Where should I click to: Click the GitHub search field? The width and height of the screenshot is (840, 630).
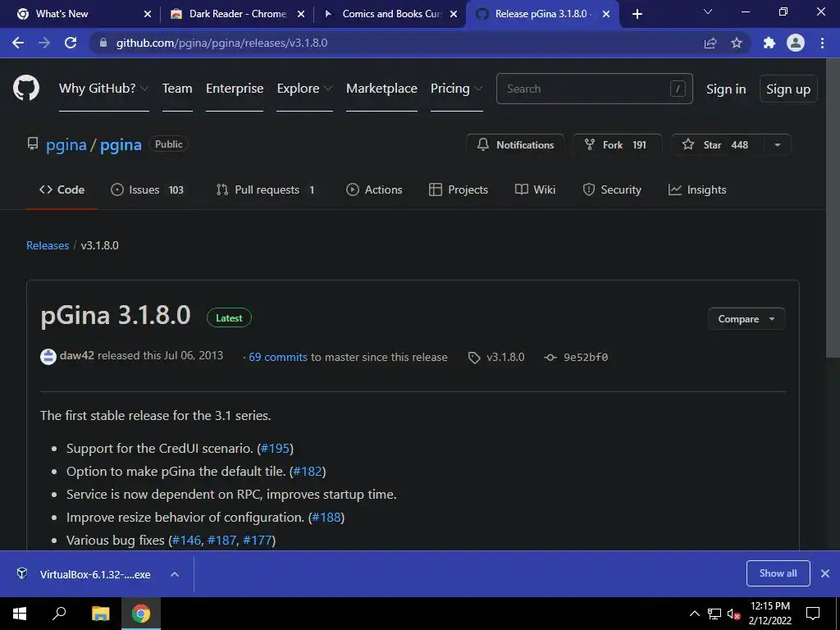click(595, 89)
